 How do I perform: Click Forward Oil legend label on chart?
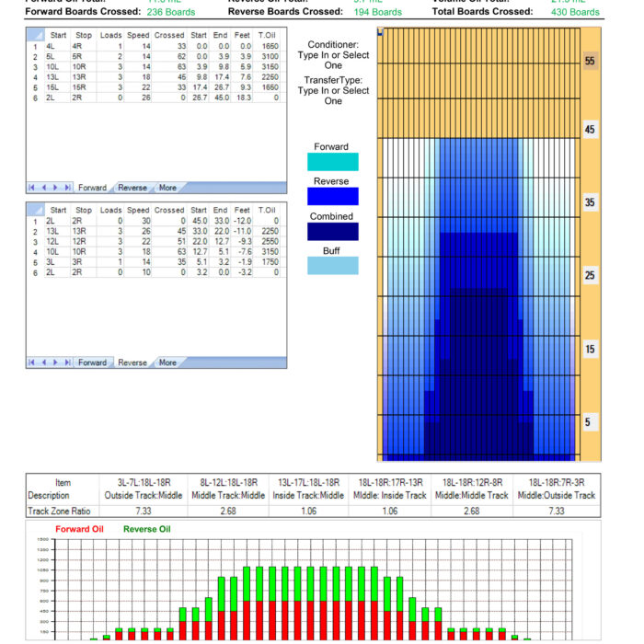click(x=79, y=529)
